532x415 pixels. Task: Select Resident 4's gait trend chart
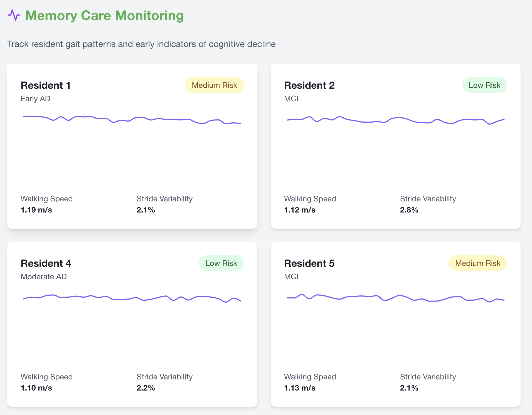[x=132, y=323]
